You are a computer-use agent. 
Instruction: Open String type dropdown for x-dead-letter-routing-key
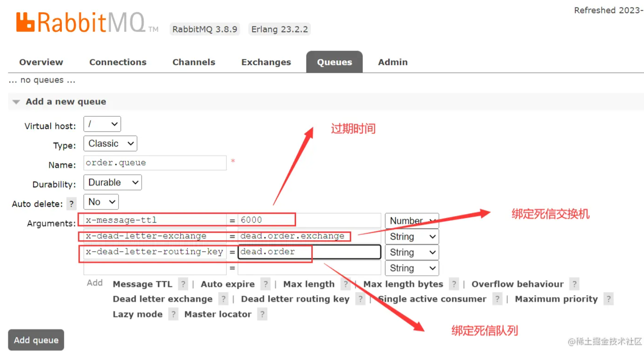pos(412,252)
